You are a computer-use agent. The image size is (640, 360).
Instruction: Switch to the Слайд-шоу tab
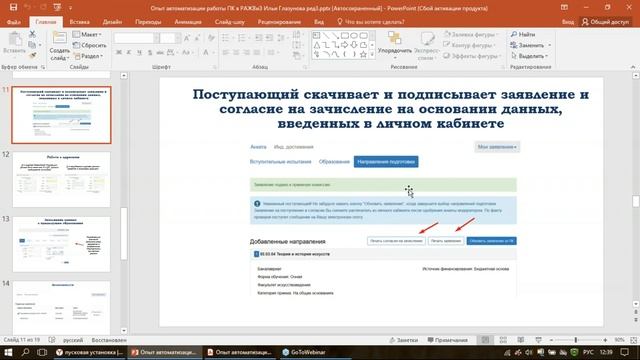coord(229,22)
